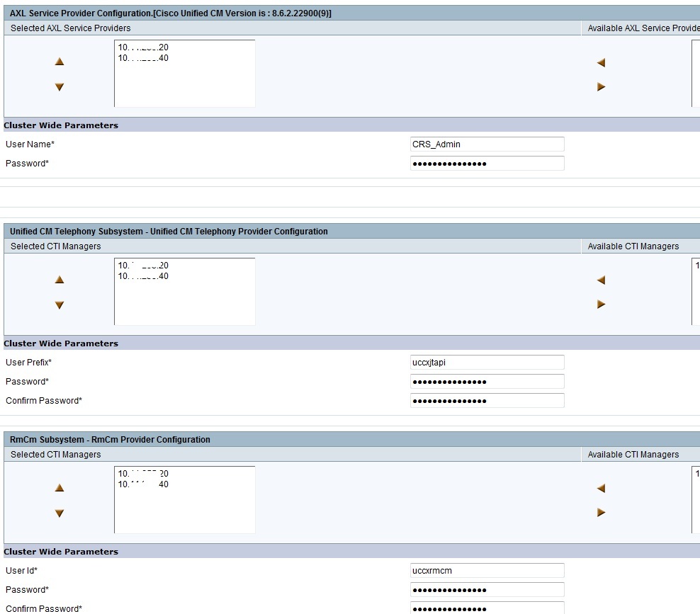
Task: Click right arrow to remove Telephony CTI Manager
Action: 600,304
